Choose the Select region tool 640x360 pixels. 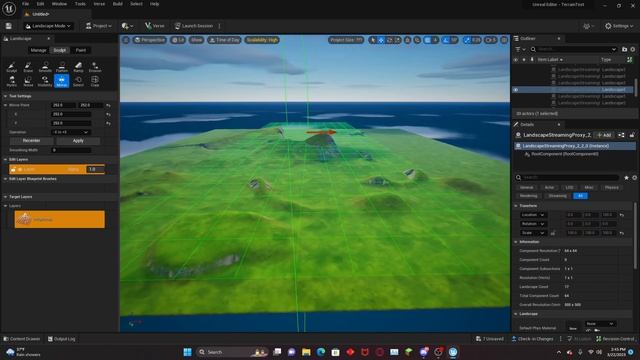(x=78, y=81)
